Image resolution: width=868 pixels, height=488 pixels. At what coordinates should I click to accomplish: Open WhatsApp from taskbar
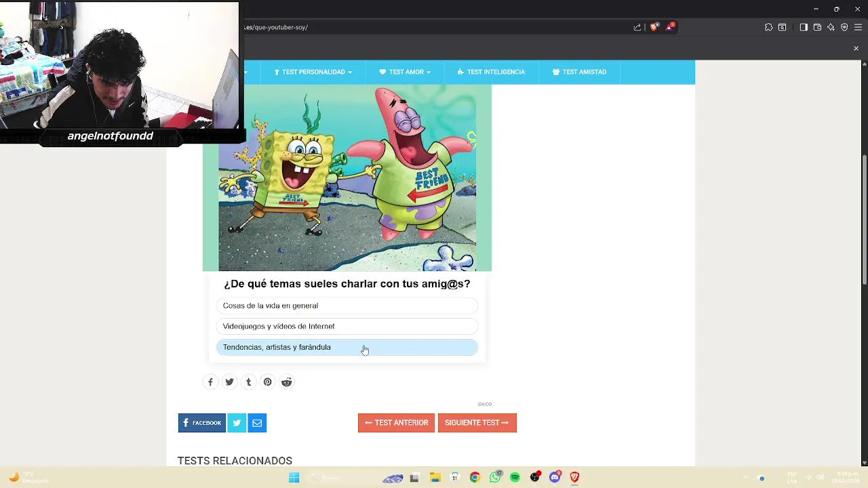point(495,478)
